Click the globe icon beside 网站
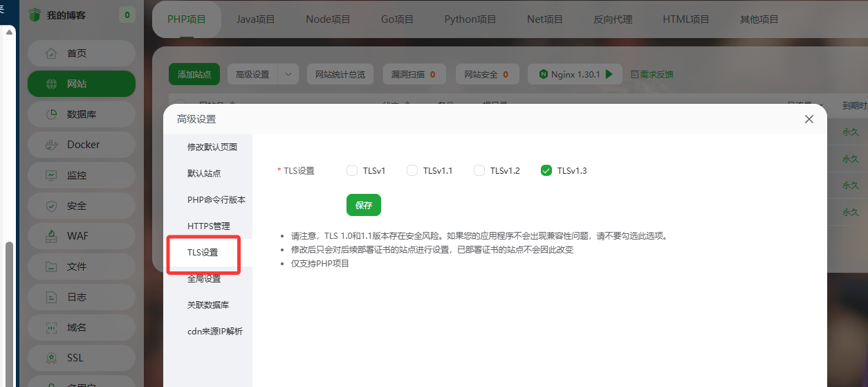 click(51, 84)
